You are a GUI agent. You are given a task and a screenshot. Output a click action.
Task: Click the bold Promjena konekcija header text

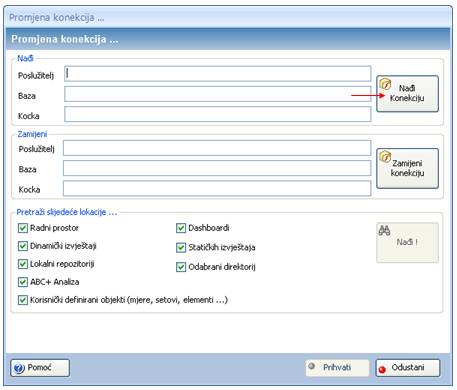[x=65, y=39]
